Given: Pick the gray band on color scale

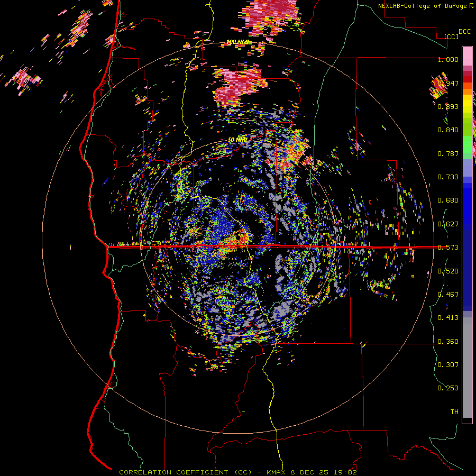Looking at the screenshot, I should (467, 368).
